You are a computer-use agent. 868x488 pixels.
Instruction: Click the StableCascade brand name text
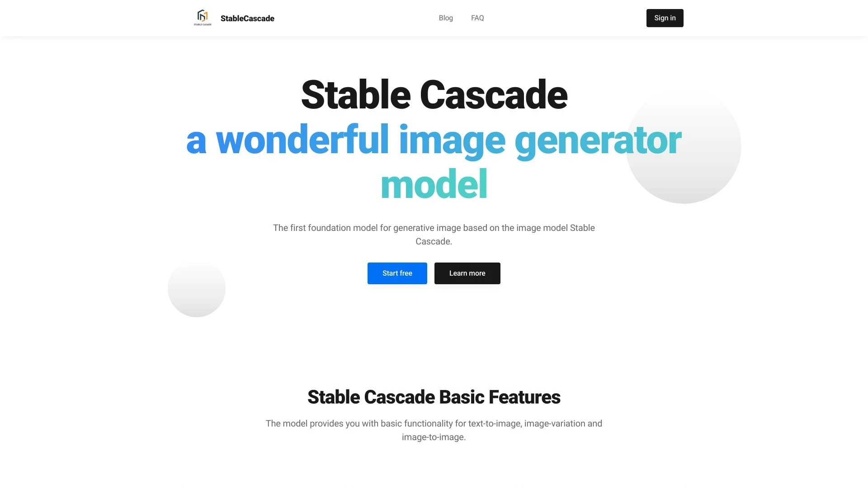click(x=247, y=18)
